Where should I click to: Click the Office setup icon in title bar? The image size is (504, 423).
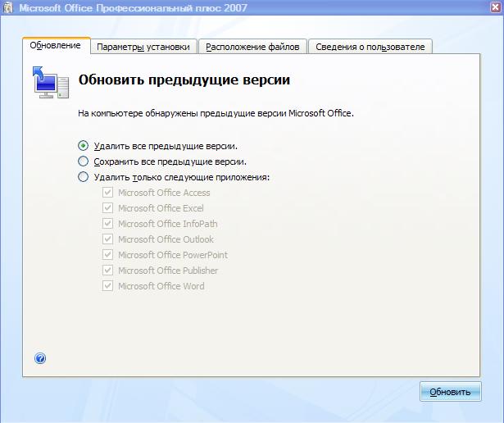[x=7, y=7]
